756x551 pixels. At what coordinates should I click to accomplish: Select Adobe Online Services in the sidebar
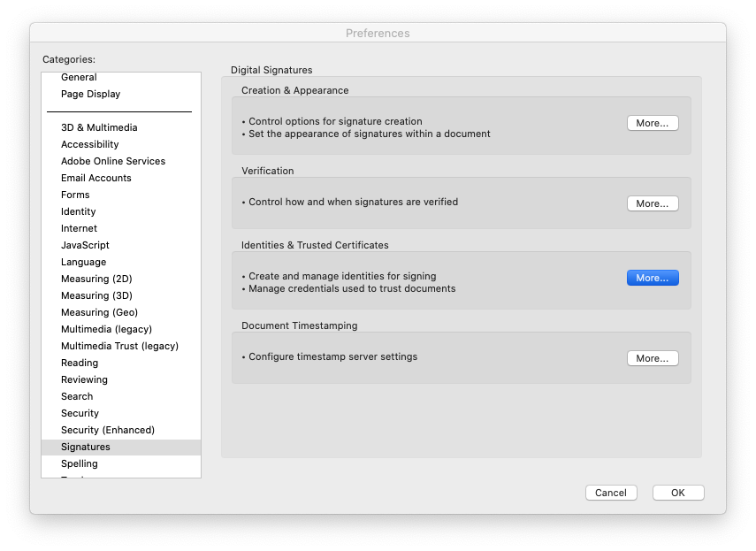pyautogui.click(x=112, y=161)
